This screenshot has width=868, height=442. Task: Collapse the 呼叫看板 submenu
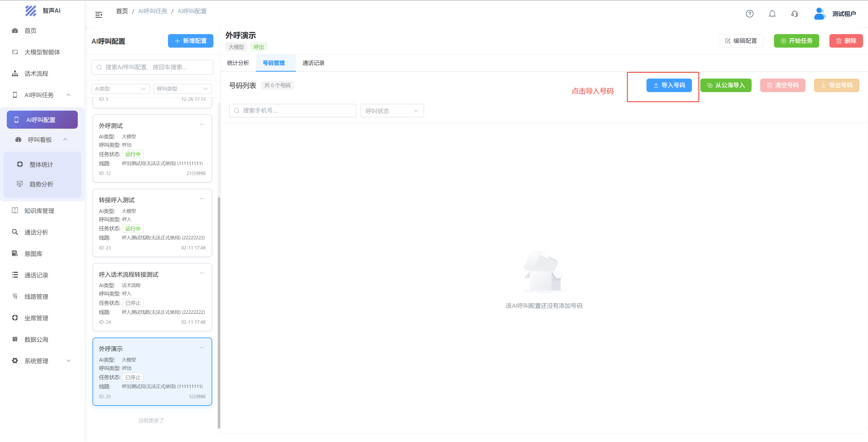click(65, 139)
